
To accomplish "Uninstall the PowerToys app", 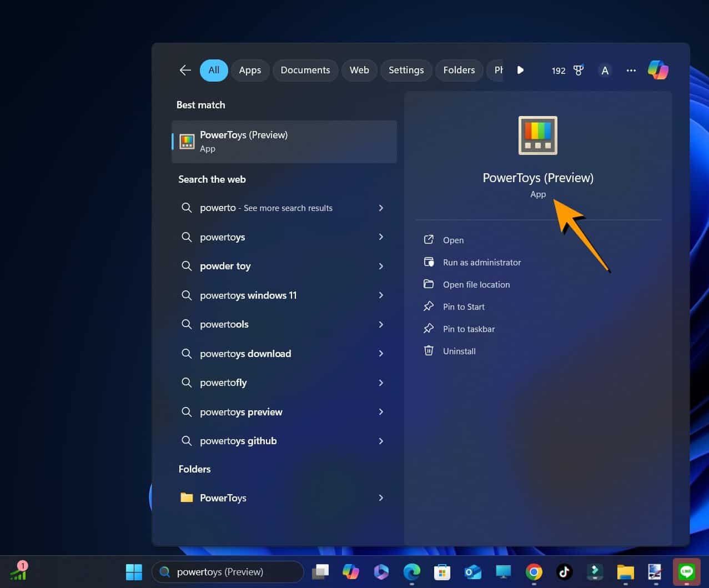I will click(459, 351).
